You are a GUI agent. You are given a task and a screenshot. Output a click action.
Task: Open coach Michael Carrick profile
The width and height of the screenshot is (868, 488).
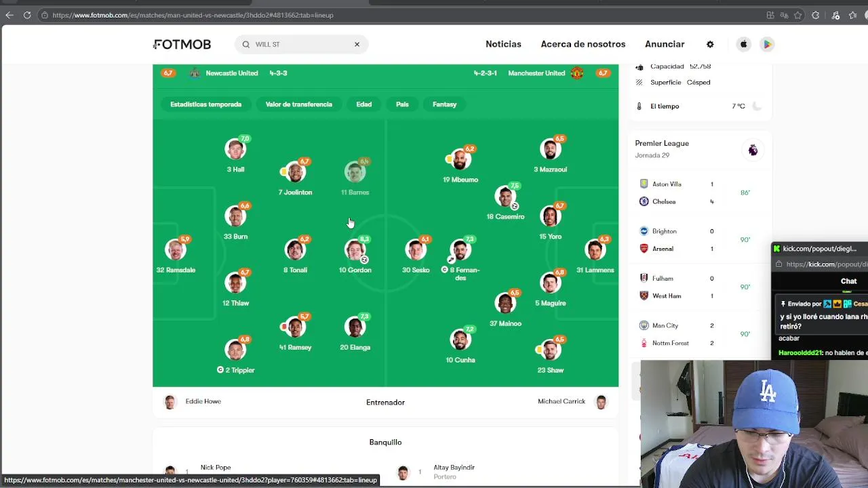click(572, 402)
